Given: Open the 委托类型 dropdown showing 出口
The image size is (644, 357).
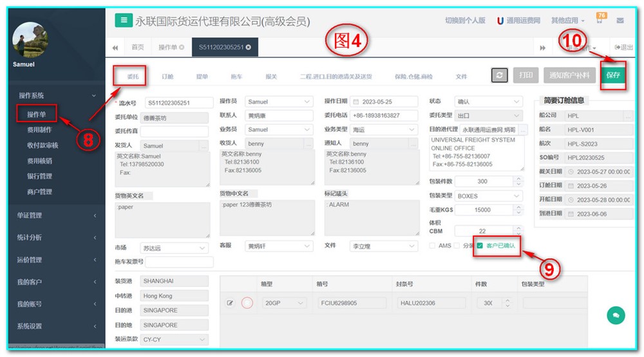Looking at the screenshot, I should (488, 116).
